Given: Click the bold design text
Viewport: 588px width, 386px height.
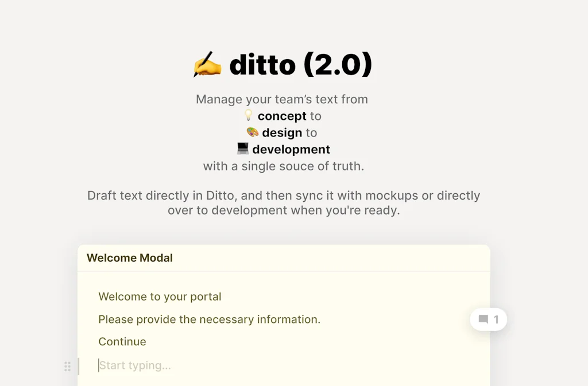Looking at the screenshot, I should pyautogui.click(x=281, y=132).
